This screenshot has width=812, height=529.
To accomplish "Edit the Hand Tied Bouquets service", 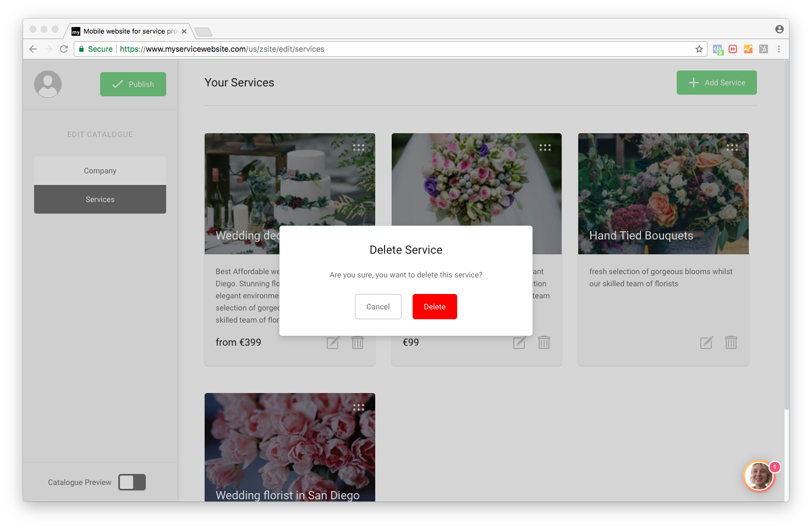I will [706, 342].
